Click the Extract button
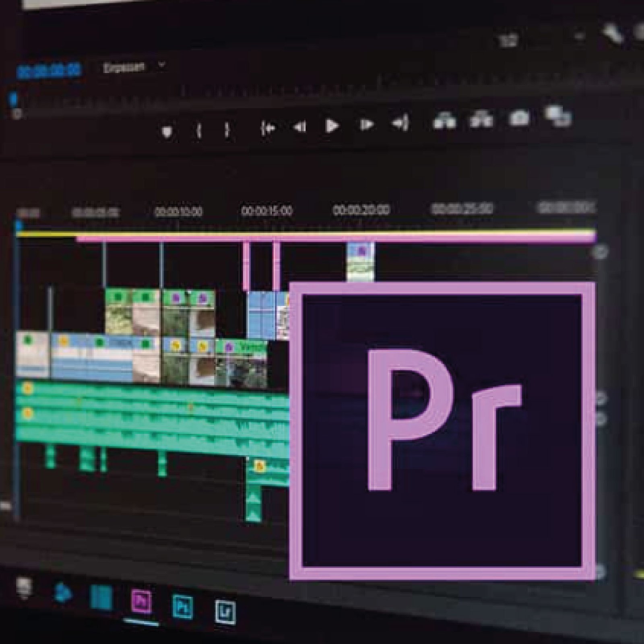The width and height of the screenshot is (644, 644). (481, 120)
